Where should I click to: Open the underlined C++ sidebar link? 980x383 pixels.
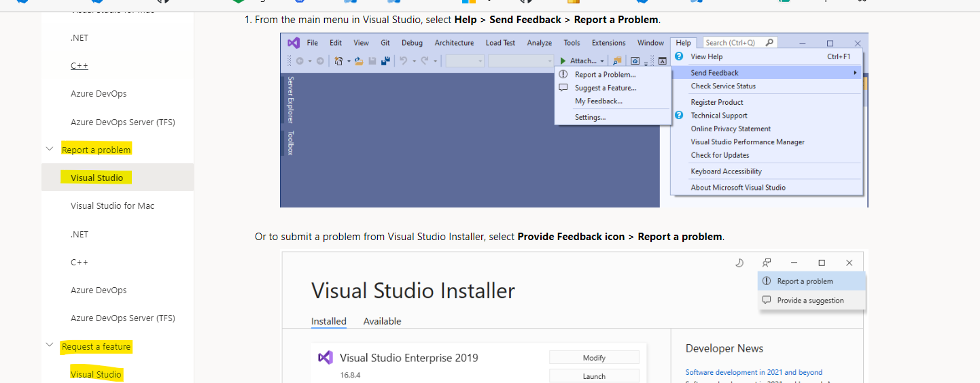coord(80,65)
